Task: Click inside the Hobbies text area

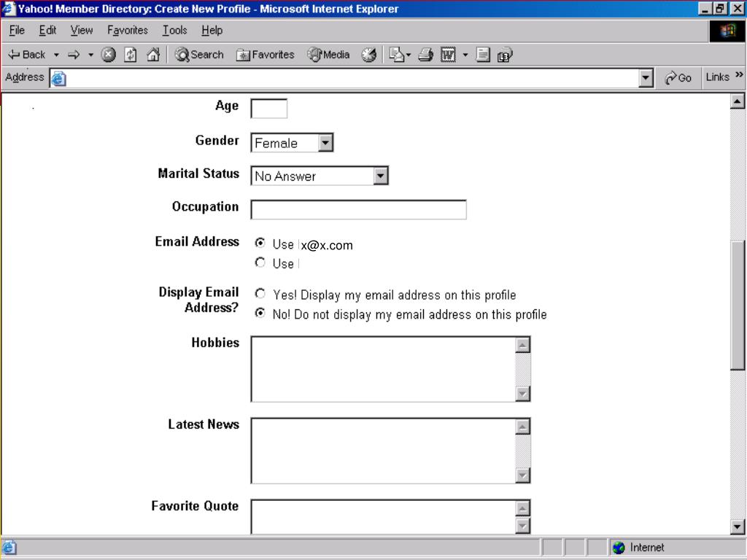Action: [384, 369]
